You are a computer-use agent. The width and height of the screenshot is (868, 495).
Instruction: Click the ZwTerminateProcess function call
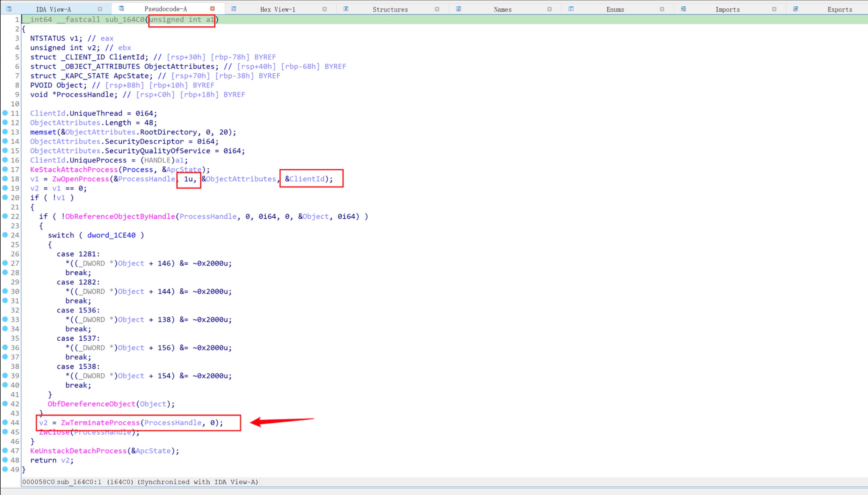(x=100, y=423)
